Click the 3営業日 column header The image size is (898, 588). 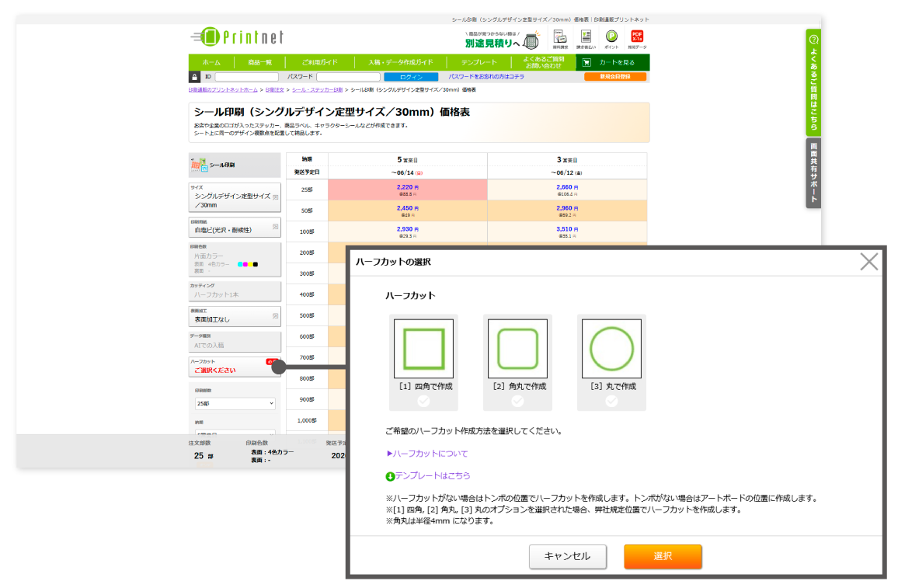tap(567, 160)
